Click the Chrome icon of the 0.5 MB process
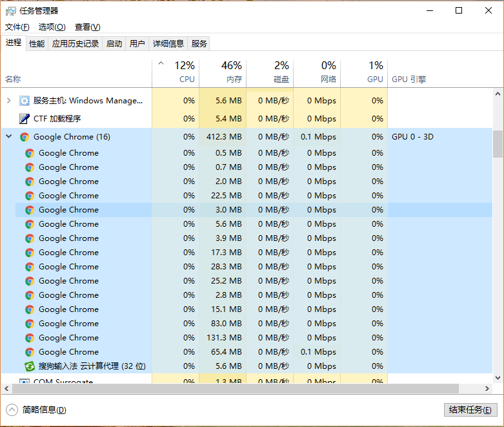504x427 pixels. click(30, 153)
